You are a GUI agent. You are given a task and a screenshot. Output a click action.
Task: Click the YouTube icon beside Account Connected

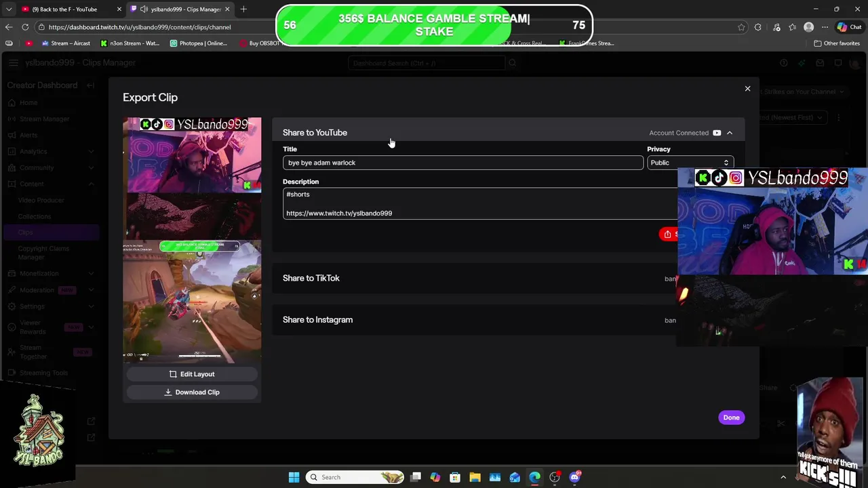pos(717,133)
